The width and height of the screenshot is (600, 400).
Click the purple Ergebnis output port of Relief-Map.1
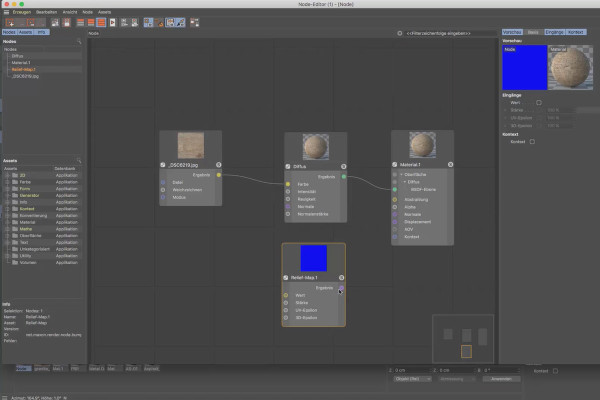coord(341,288)
